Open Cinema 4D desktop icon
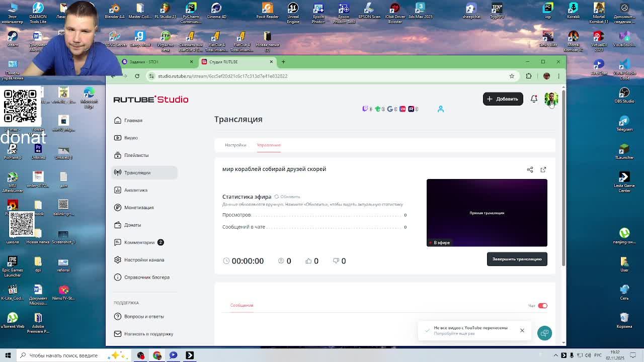This screenshot has height=362, width=644. [x=216, y=11]
